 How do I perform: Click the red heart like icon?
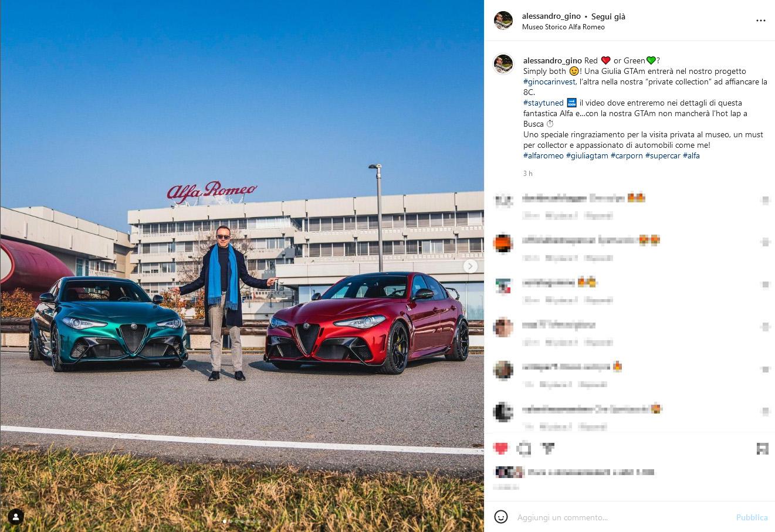[x=500, y=449]
